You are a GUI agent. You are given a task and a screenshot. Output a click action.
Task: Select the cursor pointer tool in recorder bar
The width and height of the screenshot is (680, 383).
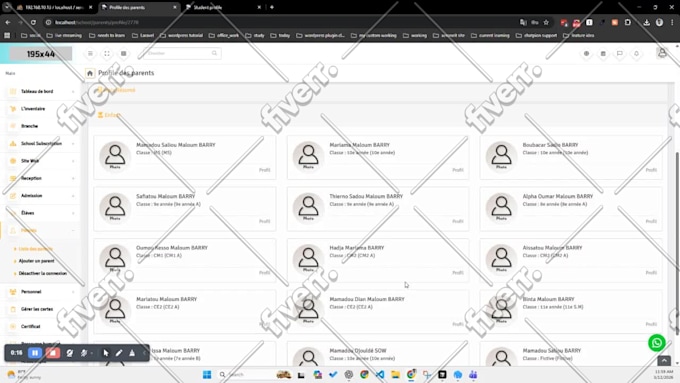[106, 353]
